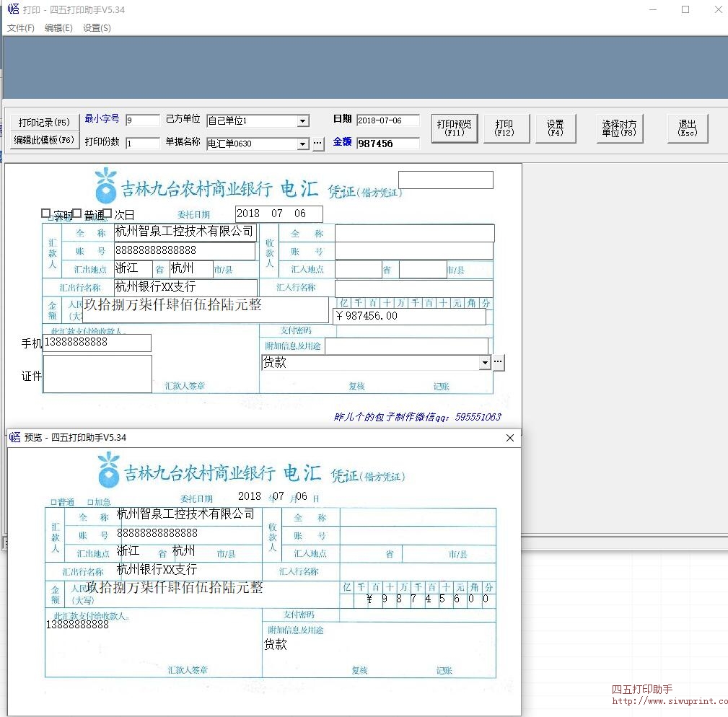Screen dimensions: 728x717
Task: Click the ellipsis button next to 货款
Action: tap(498, 362)
